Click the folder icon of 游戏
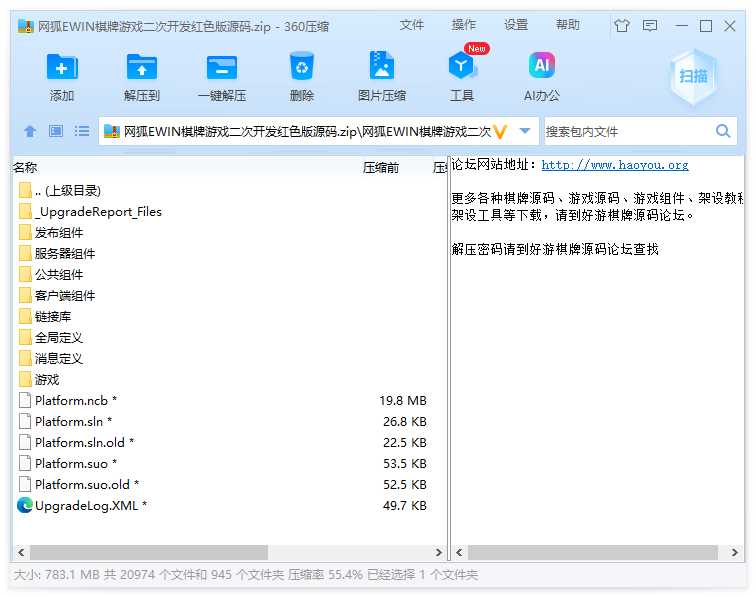Viewport: 756px width, 597px height. tap(26, 379)
